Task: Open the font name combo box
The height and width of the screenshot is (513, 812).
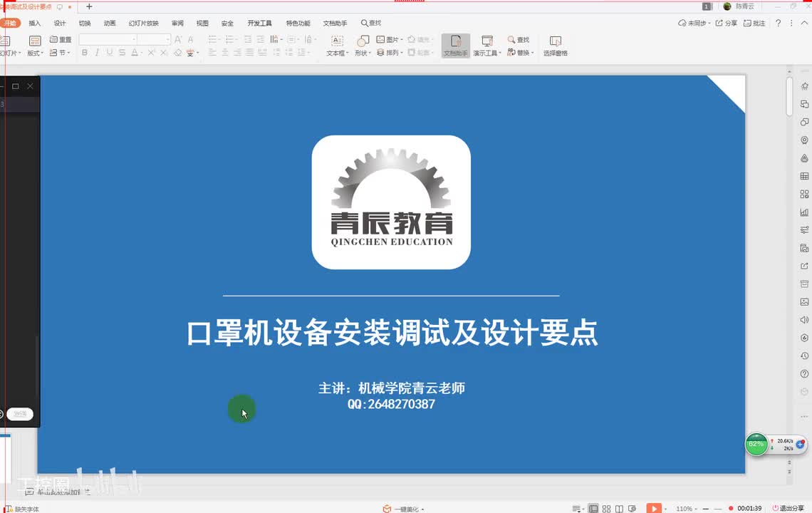Action: (x=108, y=39)
